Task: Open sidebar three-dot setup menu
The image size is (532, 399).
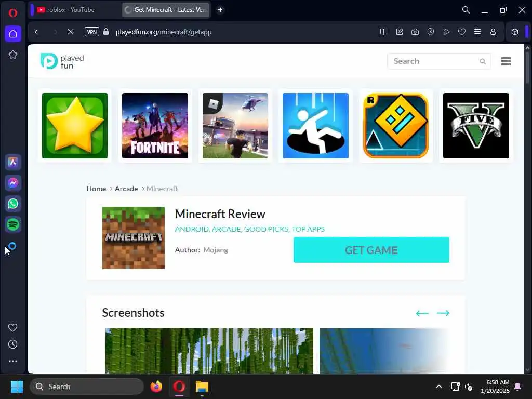Action: click(13, 361)
